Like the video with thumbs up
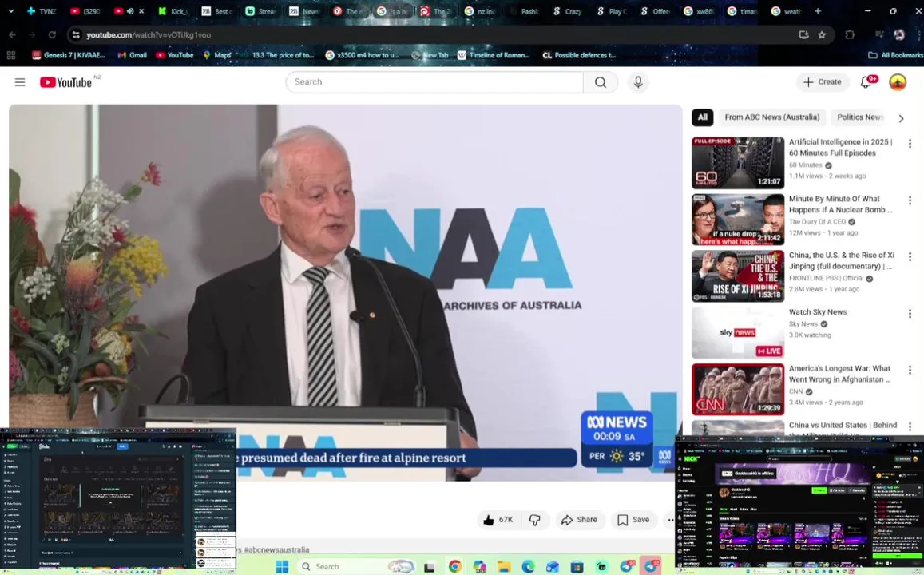The height and width of the screenshot is (575, 924). pyautogui.click(x=499, y=520)
